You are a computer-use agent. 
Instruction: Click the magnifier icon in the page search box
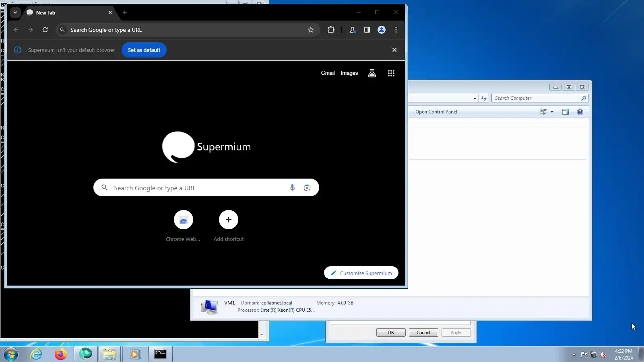click(105, 187)
